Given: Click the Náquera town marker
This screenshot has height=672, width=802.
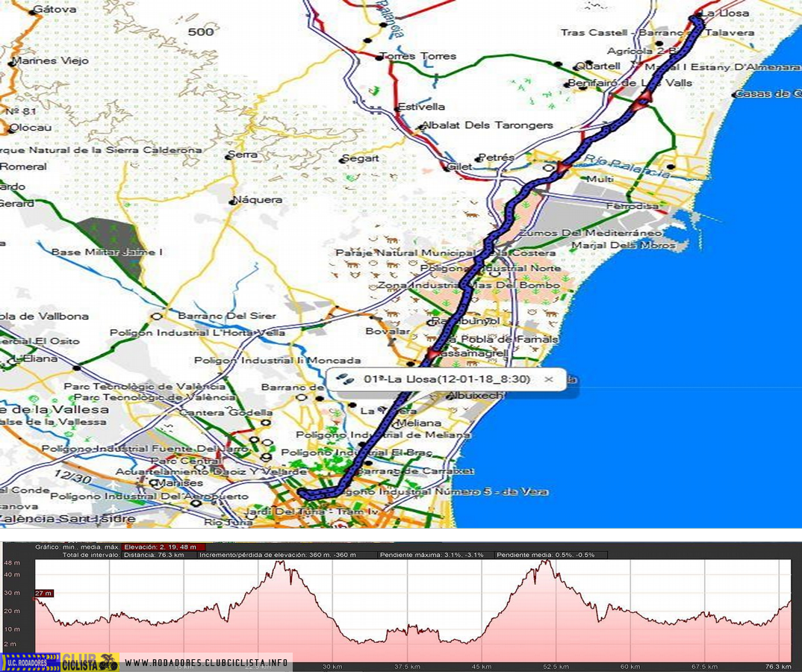Looking at the screenshot, I should point(234,200).
